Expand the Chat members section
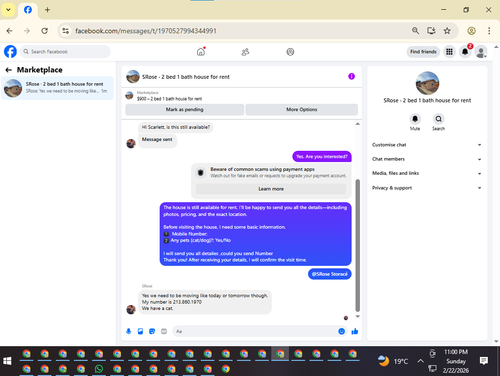 pyautogui.click(x=427, y=159)
